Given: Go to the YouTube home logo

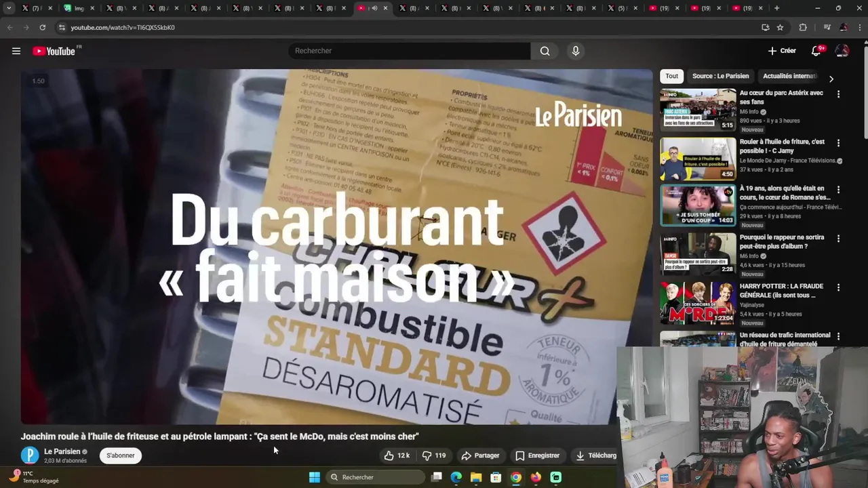Looking at the screenshot, I should point(54,51).
